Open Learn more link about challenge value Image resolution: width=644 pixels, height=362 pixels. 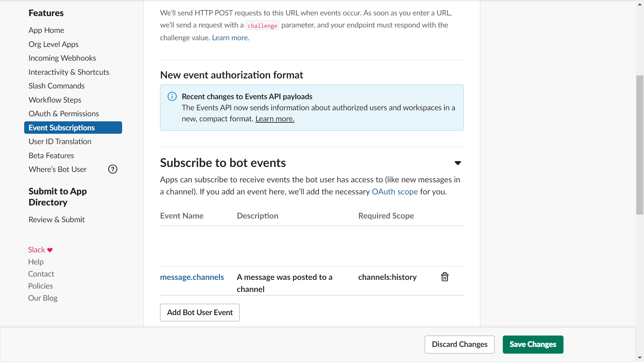[x=230, y=38]
